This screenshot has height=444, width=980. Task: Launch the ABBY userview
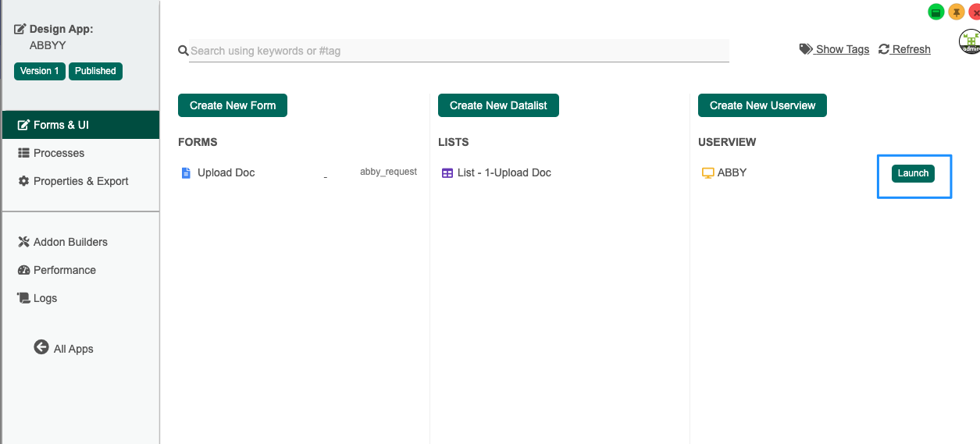click(x=913, y=173)
